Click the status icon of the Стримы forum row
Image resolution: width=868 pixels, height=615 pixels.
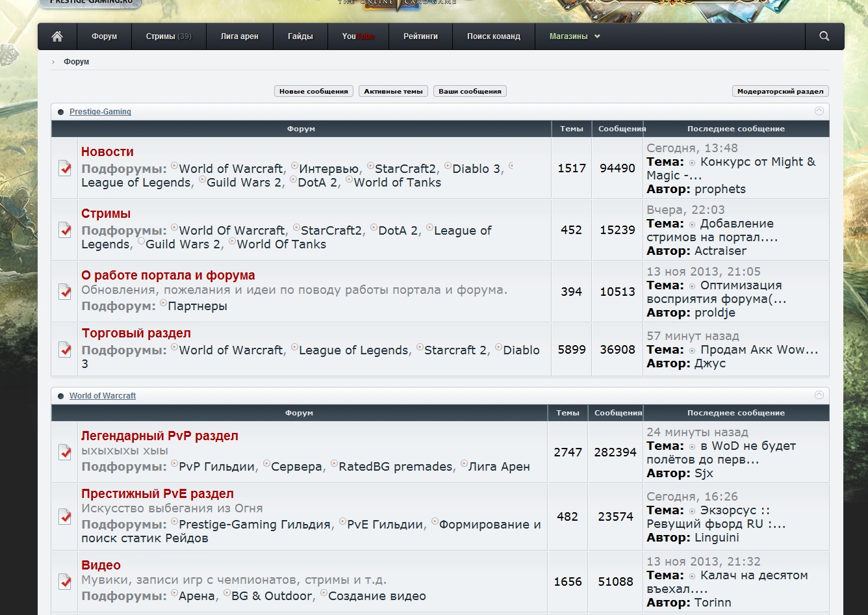pos(65,229)
